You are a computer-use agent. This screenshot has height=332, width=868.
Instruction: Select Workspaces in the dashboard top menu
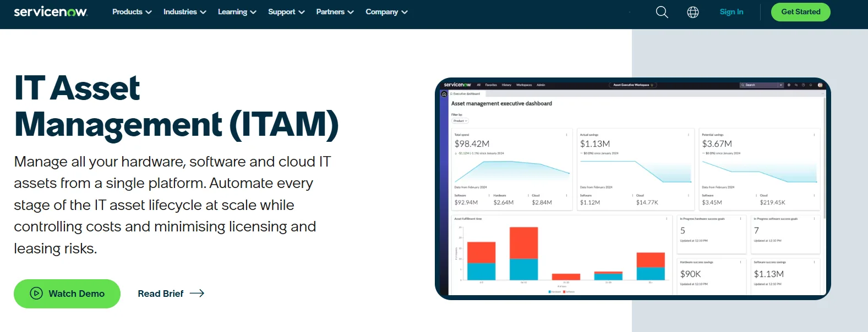[x=524, y=85]
